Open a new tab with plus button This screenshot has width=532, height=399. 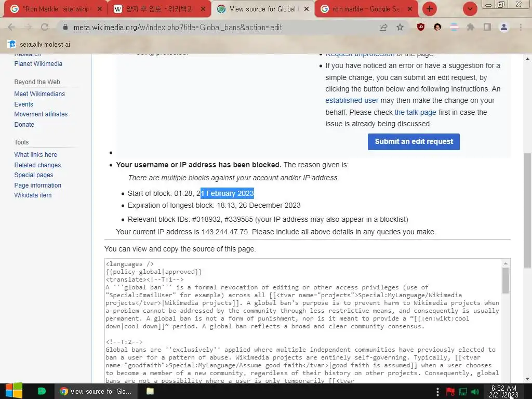pos(430,9)
